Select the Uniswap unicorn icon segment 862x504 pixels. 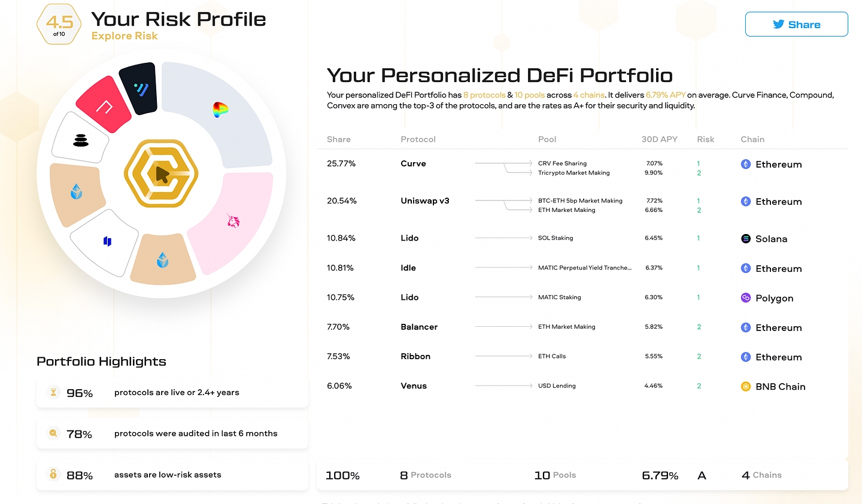(x=233, y=221)
